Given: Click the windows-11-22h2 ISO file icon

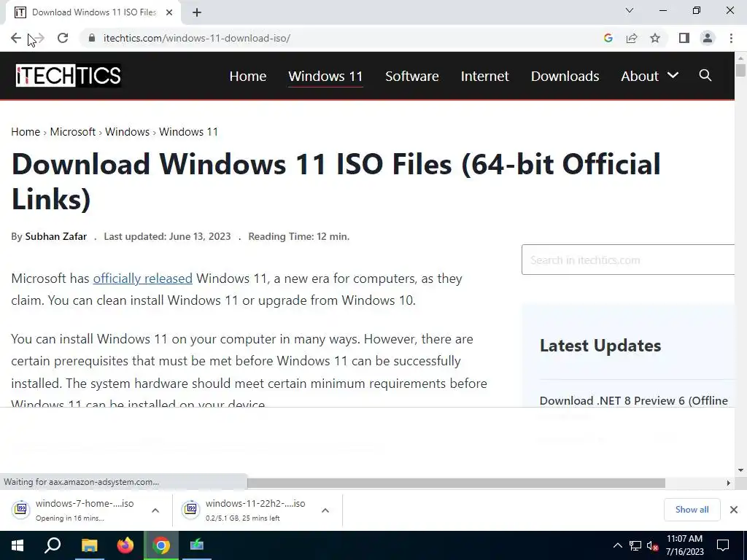Looking at the screenshot, I should (191, 509).
